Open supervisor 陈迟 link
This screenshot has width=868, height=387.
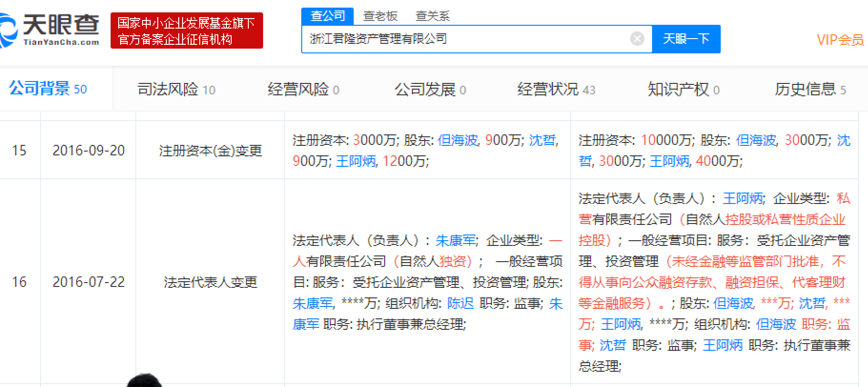(460, 303)
